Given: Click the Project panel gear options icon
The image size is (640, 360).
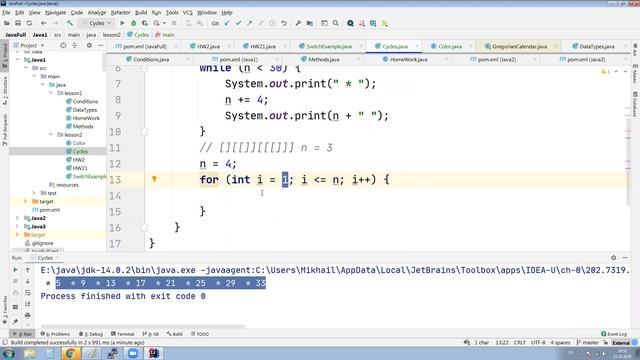Looking at the screenshot, I should coord(89,45).
